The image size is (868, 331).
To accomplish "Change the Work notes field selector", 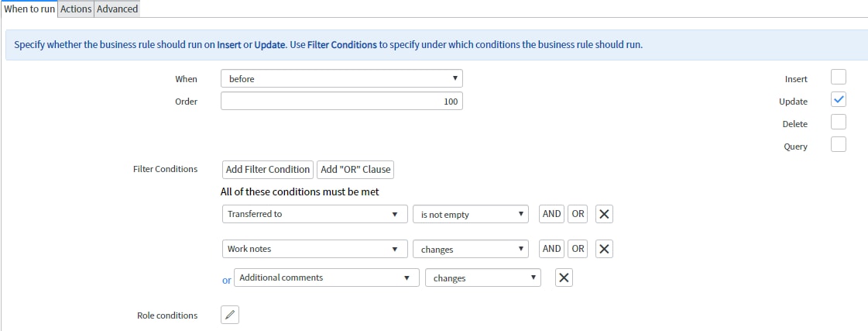I will (315, 249).
